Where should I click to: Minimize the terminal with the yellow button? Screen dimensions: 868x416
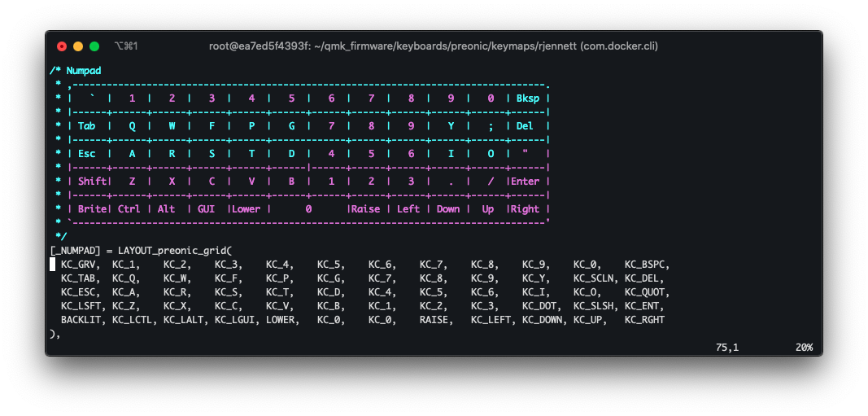tap(78, 46)
